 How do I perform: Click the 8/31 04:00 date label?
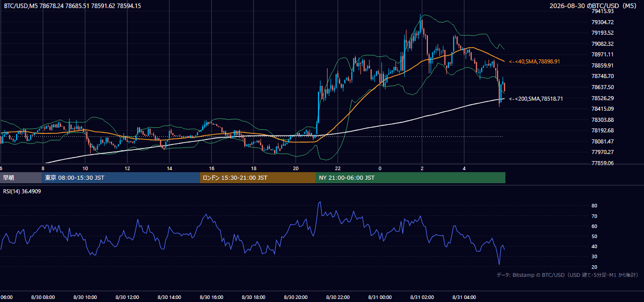coord(464,297)
